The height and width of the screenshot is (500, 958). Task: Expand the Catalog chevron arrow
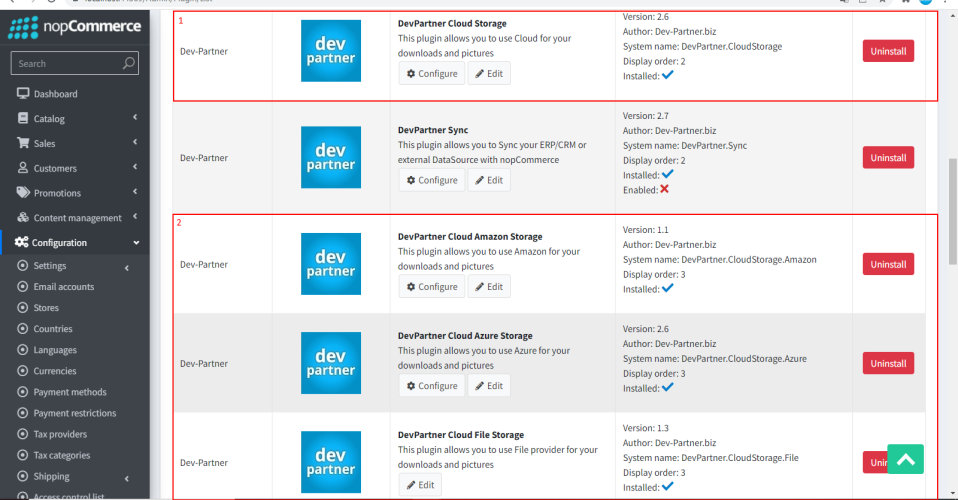coord(135,117)
